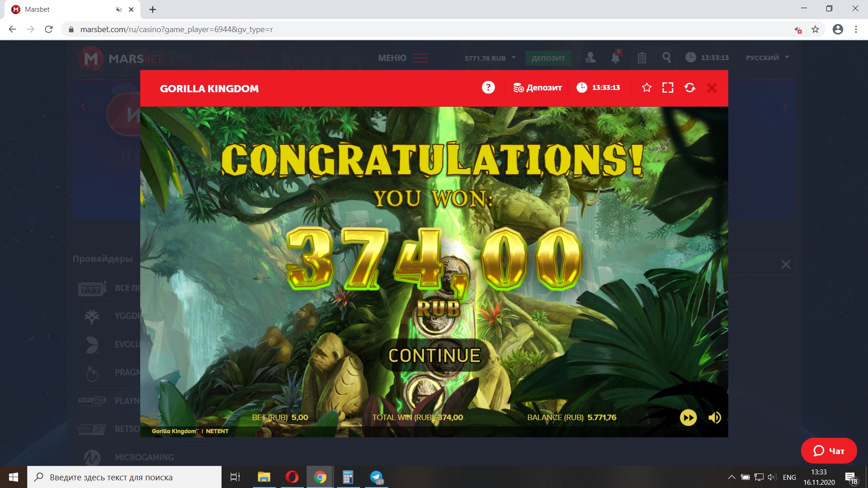This screenshot has height=488, width=868.
Task: Expand the 5771.76 RUB balance dropdown
Action: [x=490, y=58]
